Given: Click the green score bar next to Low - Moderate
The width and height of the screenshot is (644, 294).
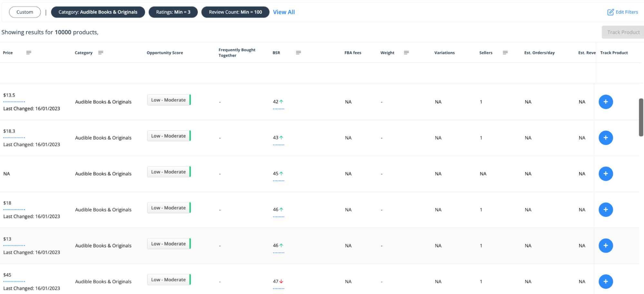Looking at the screenshot, I should (x=190, y=100).
